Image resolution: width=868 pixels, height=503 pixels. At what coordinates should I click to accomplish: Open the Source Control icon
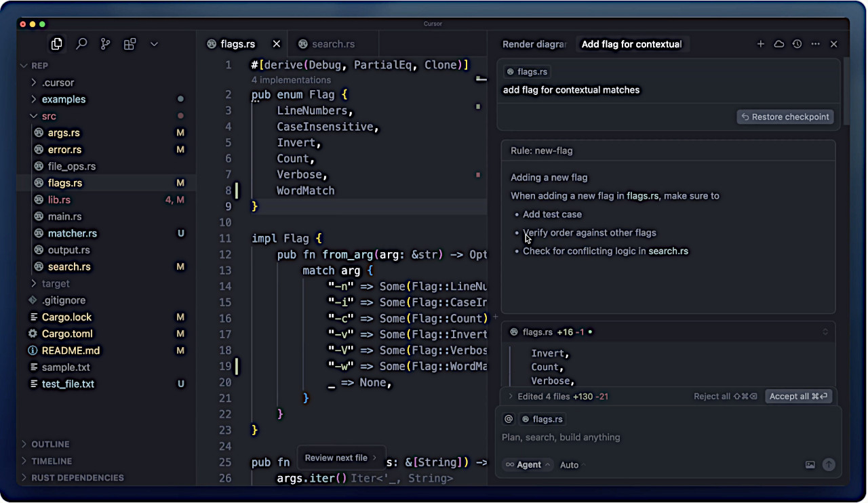click(105, 44)
